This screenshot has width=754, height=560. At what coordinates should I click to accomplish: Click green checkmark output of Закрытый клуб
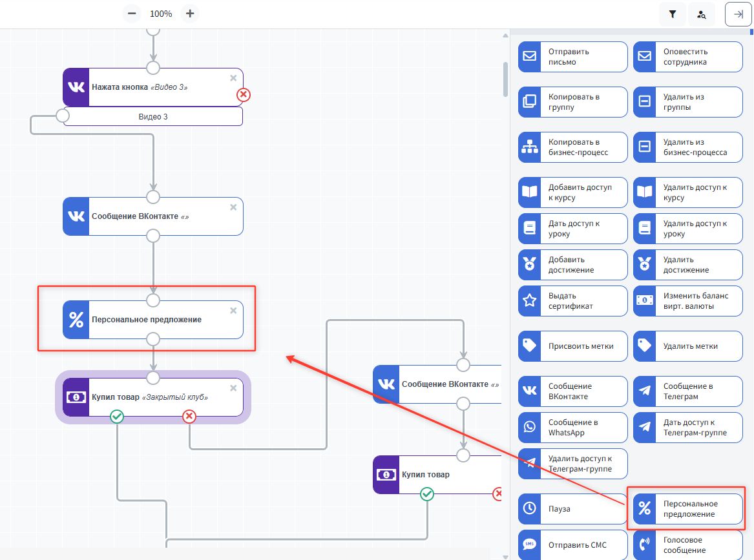tap(117, 417)
